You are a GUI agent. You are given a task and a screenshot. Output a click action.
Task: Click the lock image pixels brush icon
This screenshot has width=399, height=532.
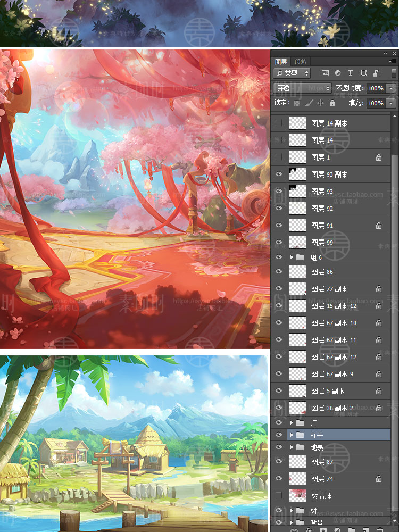309,103
